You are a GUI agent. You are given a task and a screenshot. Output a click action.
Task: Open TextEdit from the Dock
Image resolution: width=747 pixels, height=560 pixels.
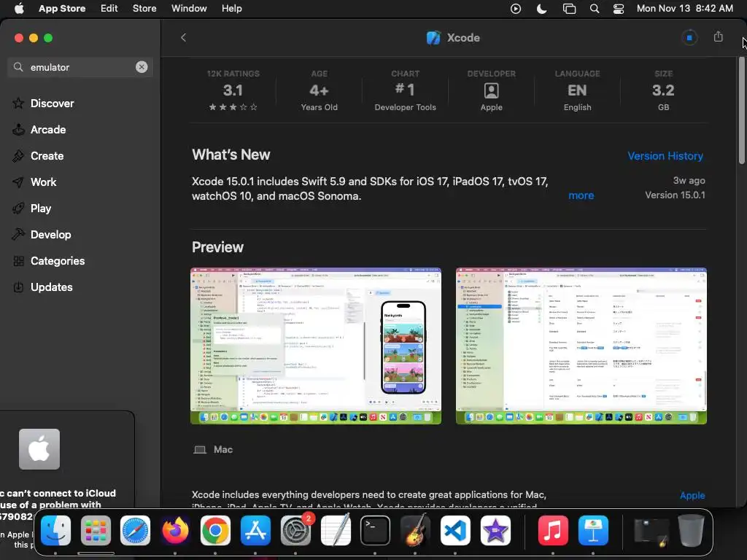[x=336, y=530]
